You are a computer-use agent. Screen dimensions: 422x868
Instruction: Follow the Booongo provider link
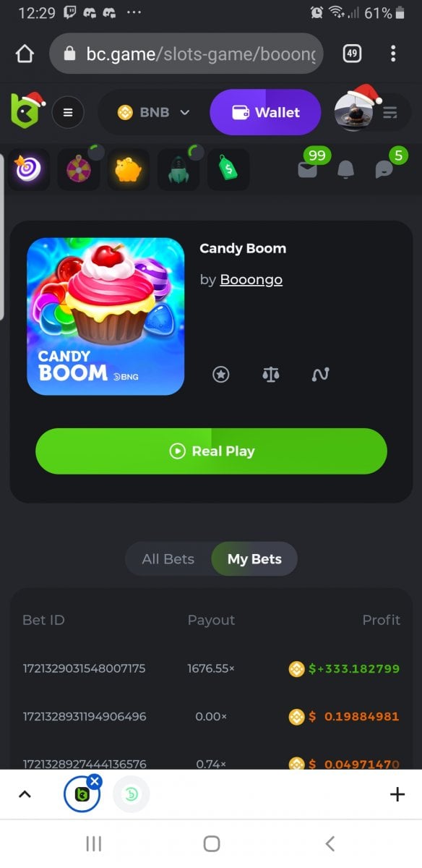click(x=251, y=279)
